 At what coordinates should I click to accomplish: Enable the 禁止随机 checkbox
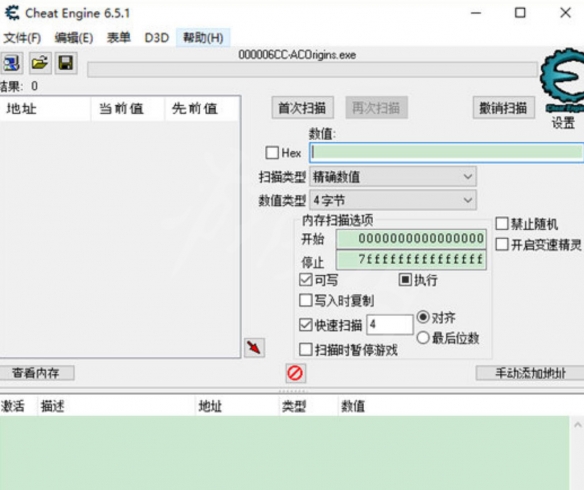(502, 224)
